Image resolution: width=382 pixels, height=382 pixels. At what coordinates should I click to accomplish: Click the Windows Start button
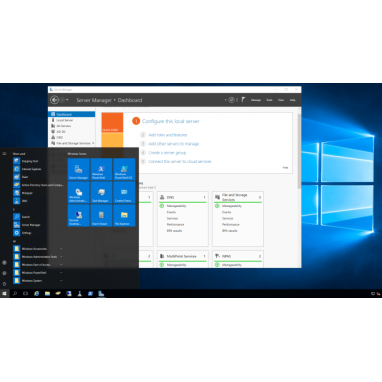pos(4,293)
